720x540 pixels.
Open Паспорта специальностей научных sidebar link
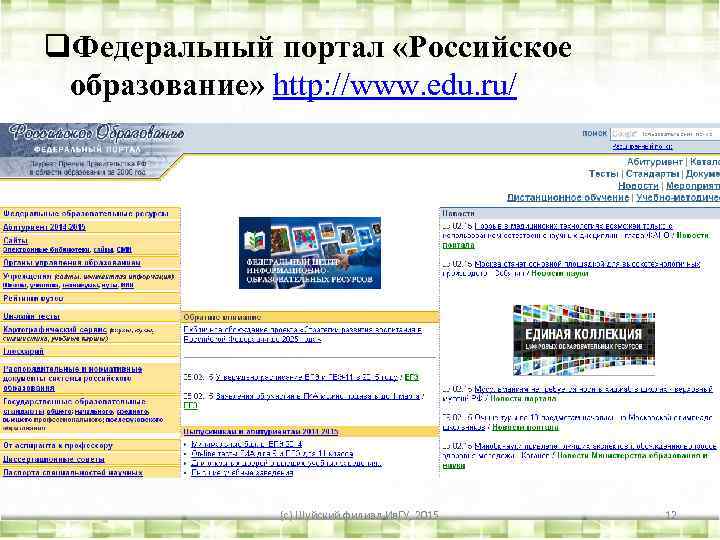(x=73, y=472)
